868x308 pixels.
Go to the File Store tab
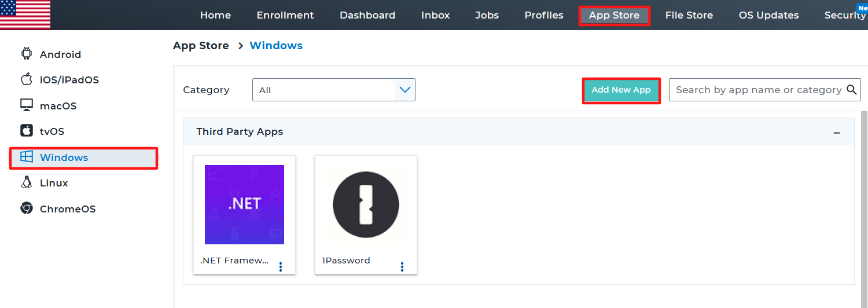689,15
